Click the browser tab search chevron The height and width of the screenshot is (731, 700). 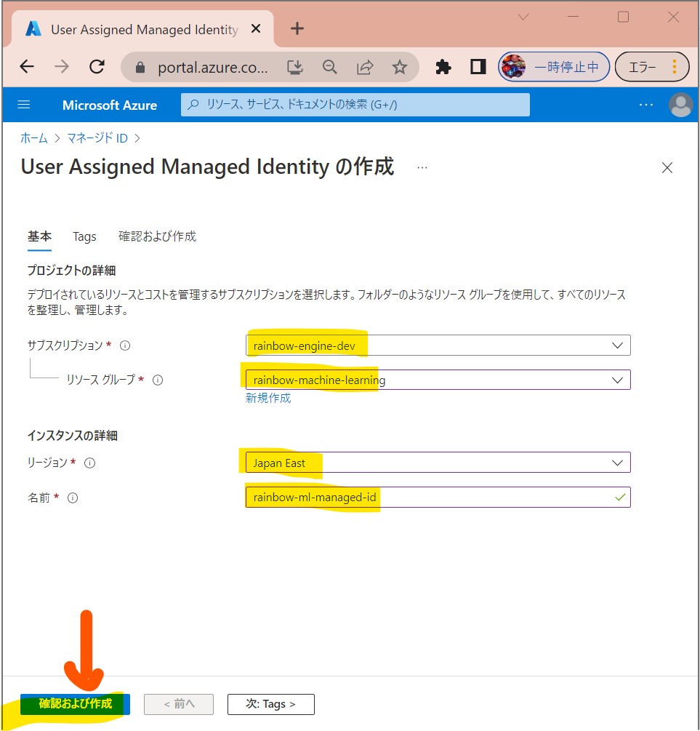click(x=523, y=17)
